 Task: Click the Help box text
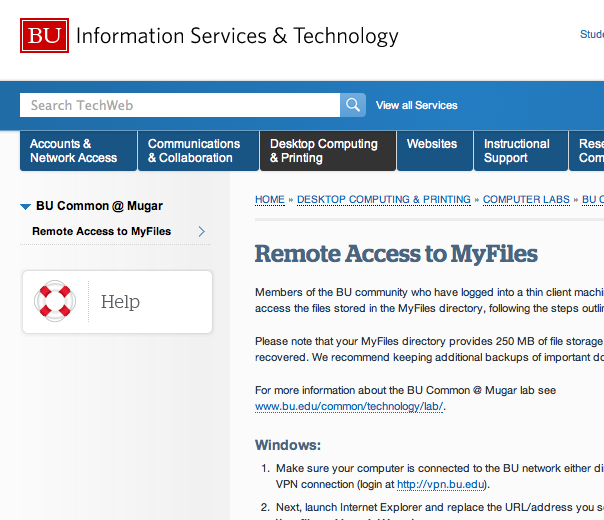tap(120, 301)
